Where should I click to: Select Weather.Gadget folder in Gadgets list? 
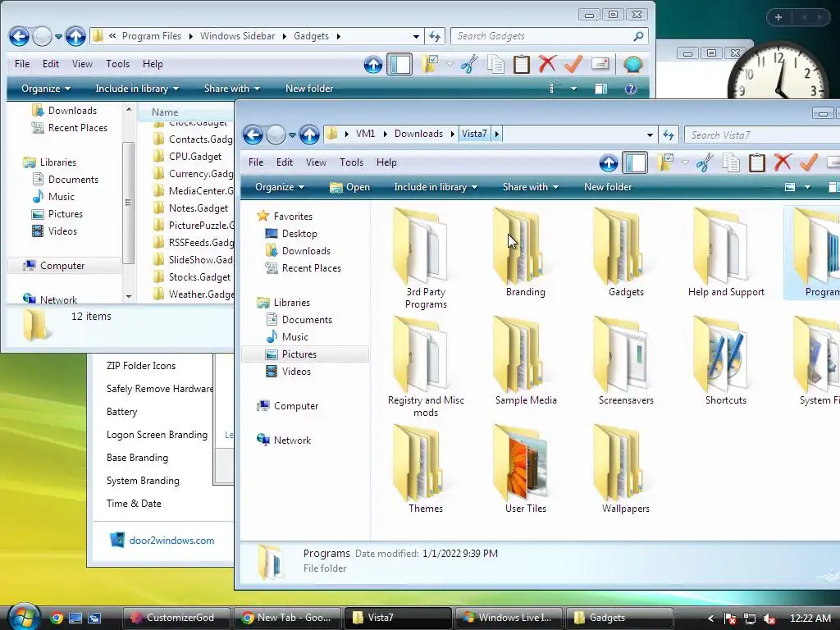click(193, 294)
